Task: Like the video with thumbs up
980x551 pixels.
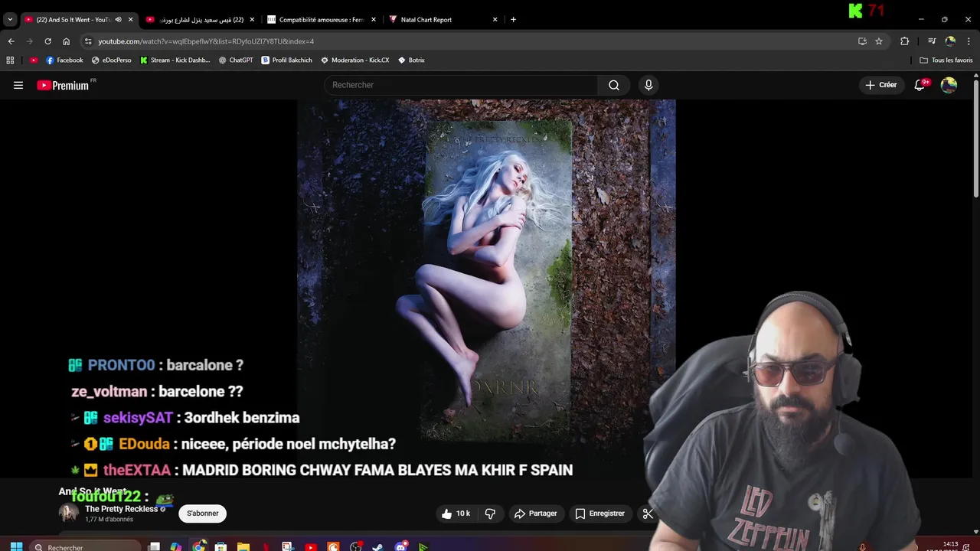Action: click(456, 514)
